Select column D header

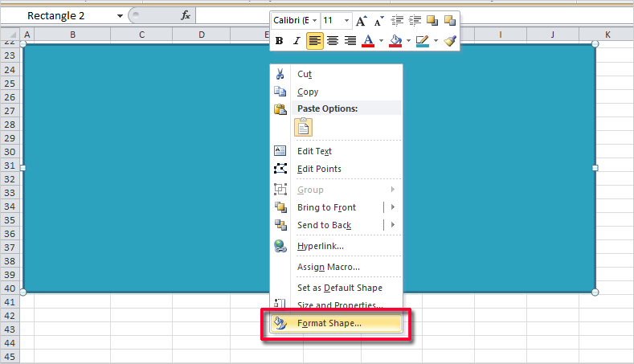(202, 35)
